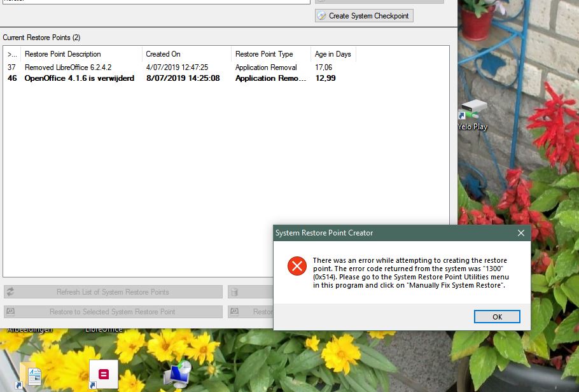Sort by Age in Days column header
Viewport: 579px width, 392px height.
(333, 54)
